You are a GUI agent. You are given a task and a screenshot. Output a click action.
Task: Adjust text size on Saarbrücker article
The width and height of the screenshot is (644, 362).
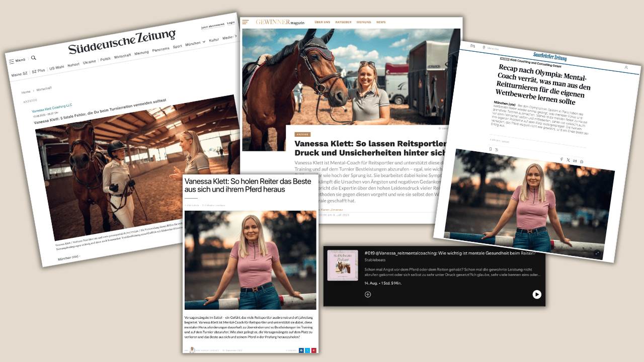point(497,150)
